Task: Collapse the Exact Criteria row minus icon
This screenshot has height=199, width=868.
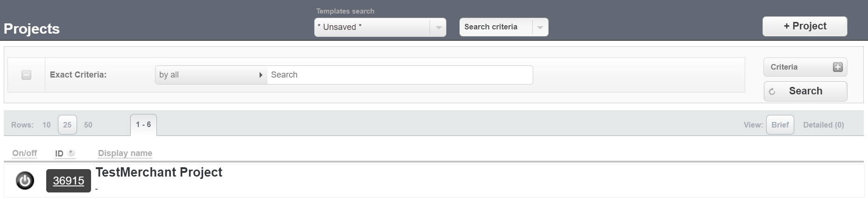Action: click(x=27, y=75)
